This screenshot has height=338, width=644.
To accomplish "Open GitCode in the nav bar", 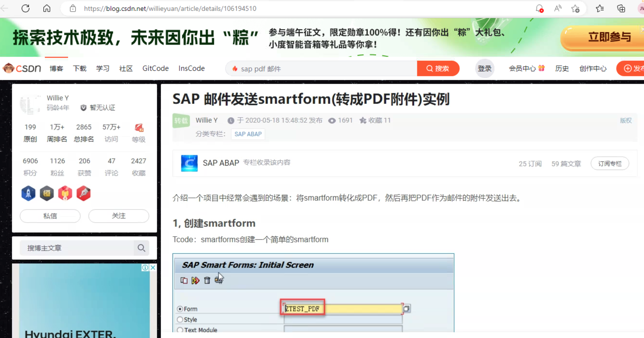I will [x=155, y=69].
